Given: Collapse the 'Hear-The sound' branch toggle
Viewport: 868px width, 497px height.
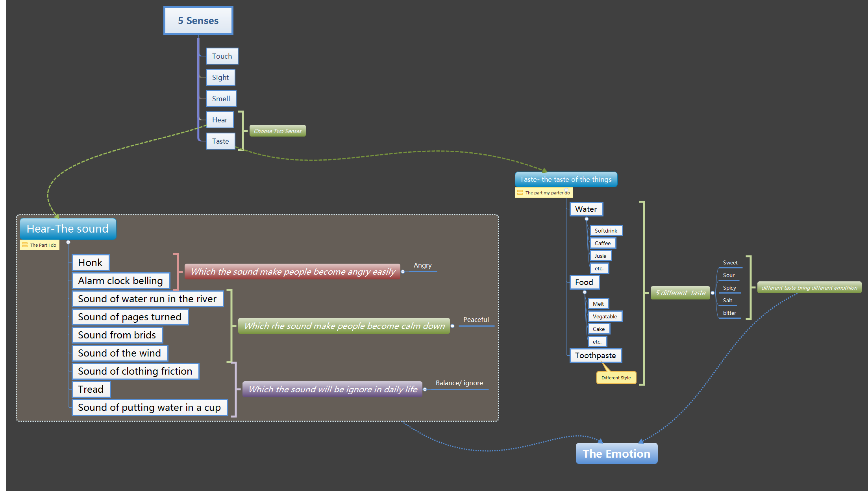Looking at the screenshot, I should (x=68, y=242).
